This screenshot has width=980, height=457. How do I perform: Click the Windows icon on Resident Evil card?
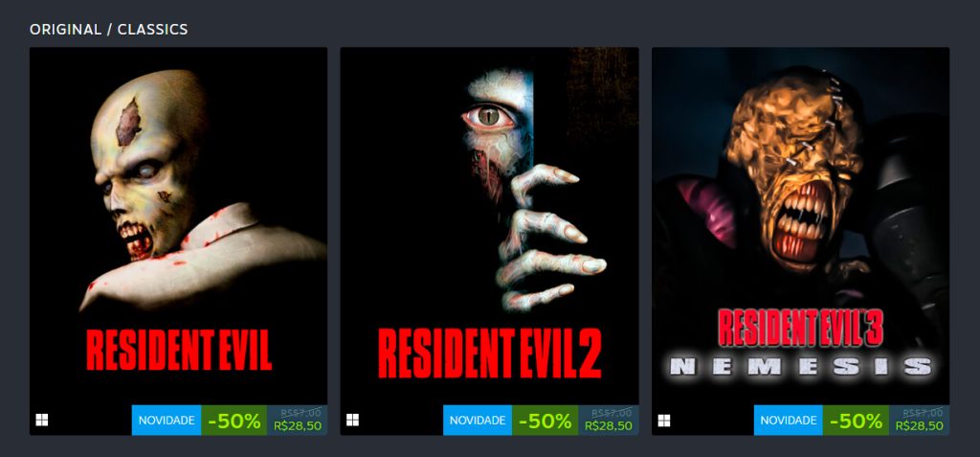coord(42,420)
